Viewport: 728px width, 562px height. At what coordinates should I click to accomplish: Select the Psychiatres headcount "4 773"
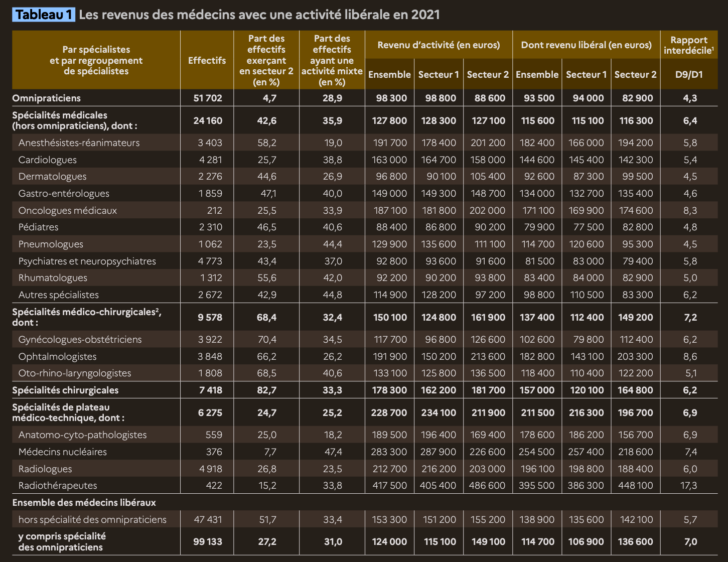pos(210,261)
